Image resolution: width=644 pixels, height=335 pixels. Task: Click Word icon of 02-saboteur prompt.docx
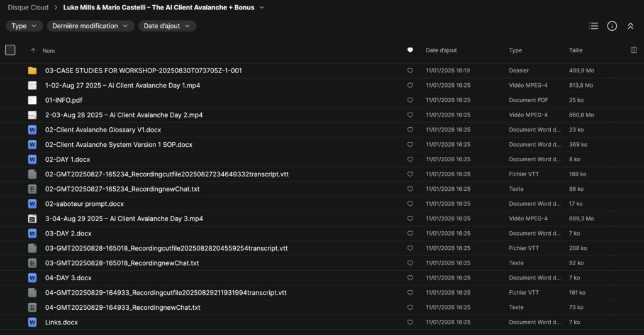click(32, 204)
